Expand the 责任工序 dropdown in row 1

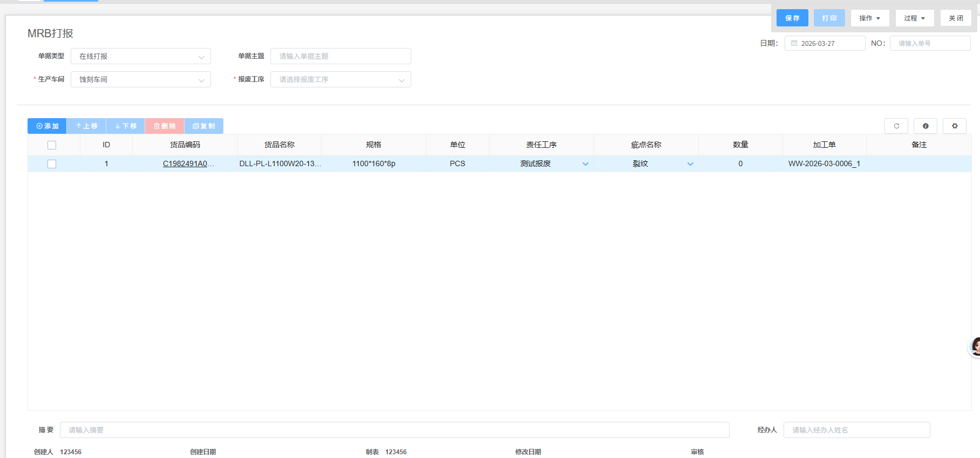click(x=586, y=164)
